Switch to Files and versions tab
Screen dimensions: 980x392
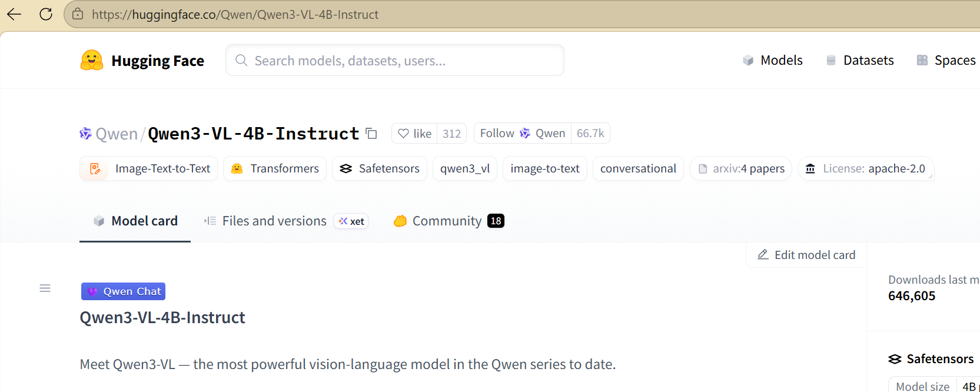coord(265,221)
